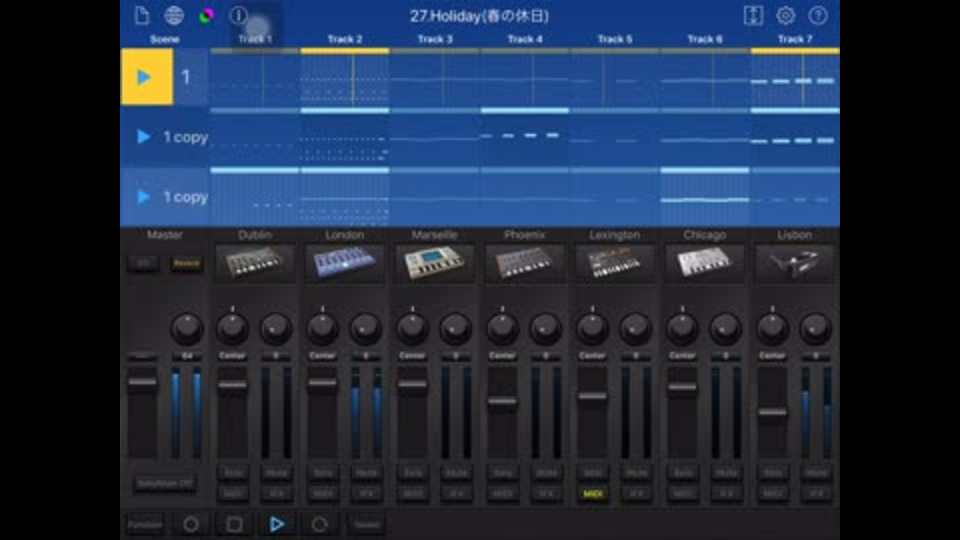This screenshot has width=960, height=540.
Task: Click the Dublin pan knob
Action: coord(233,328)
